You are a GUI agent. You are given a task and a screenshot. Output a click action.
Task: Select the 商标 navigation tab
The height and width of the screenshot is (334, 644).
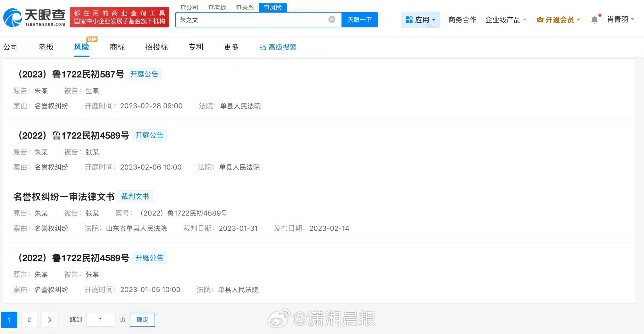117,47
